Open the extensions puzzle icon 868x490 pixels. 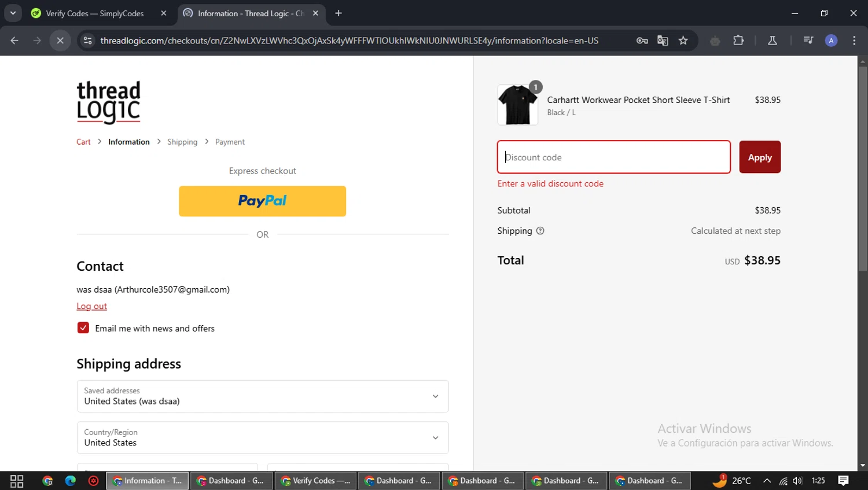coord(738,40)
